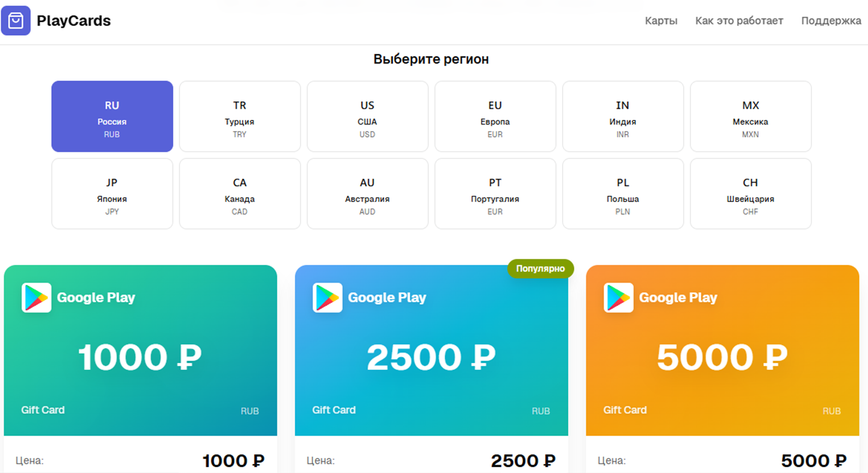The width and height of the screenshot is (868, 473).
Task: Open the Карты navigation link
Action: [x=661, y=21]
